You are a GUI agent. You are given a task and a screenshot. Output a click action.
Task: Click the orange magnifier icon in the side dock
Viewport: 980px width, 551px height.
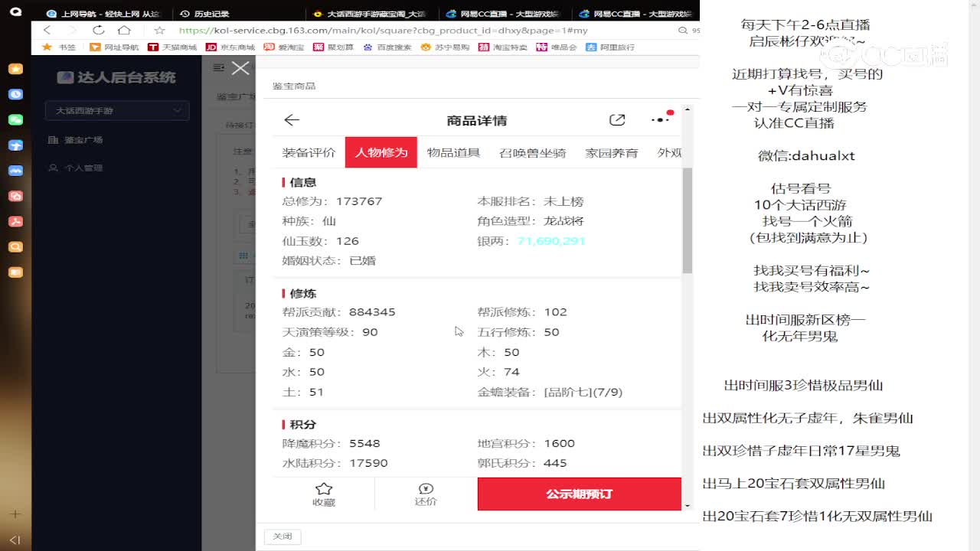[x=15, y=246]
